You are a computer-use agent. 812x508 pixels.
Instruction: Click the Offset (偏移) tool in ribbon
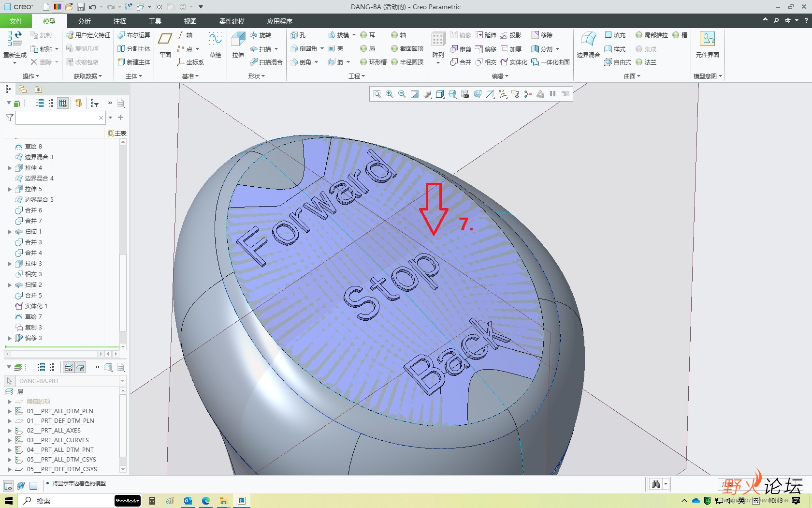coord(486,49)
